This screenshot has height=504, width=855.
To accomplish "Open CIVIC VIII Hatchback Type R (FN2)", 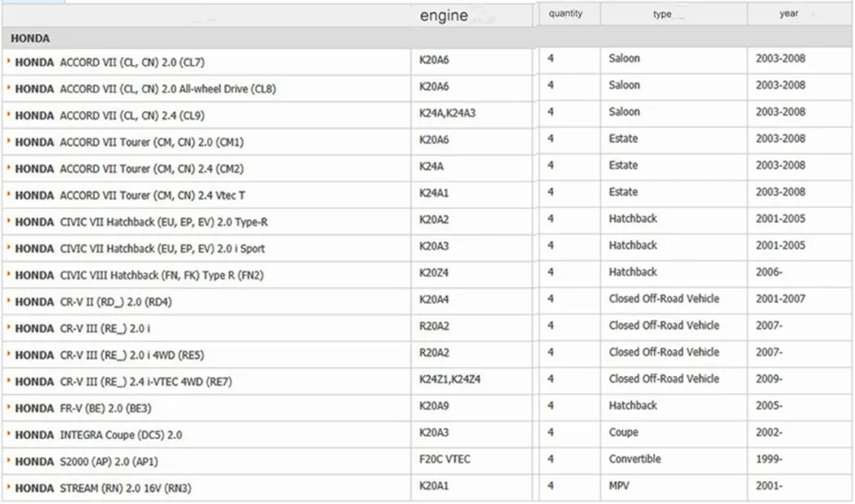I will point(162,276).
